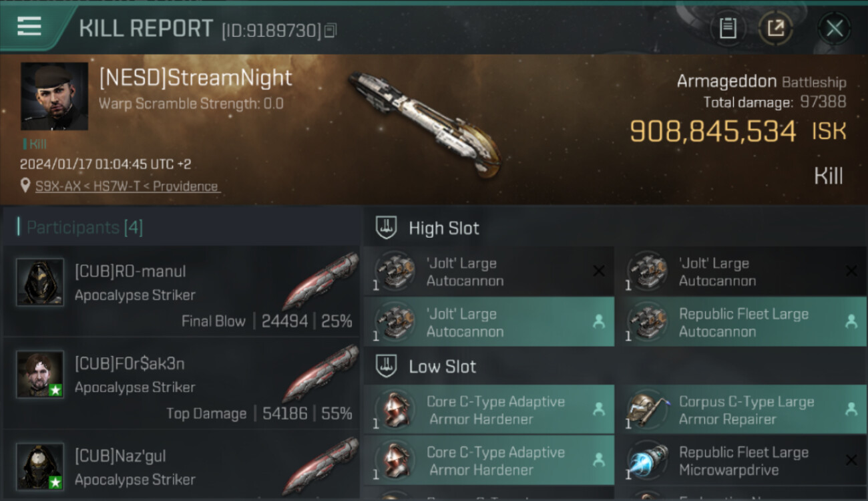The image size is (868, 501).
Task: Share the kill report externally
Action: click(x=775, y=29)
